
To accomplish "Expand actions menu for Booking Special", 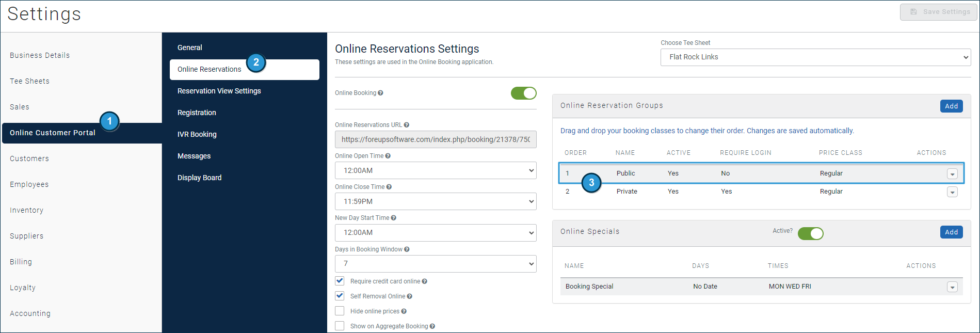I will [953, 287].
